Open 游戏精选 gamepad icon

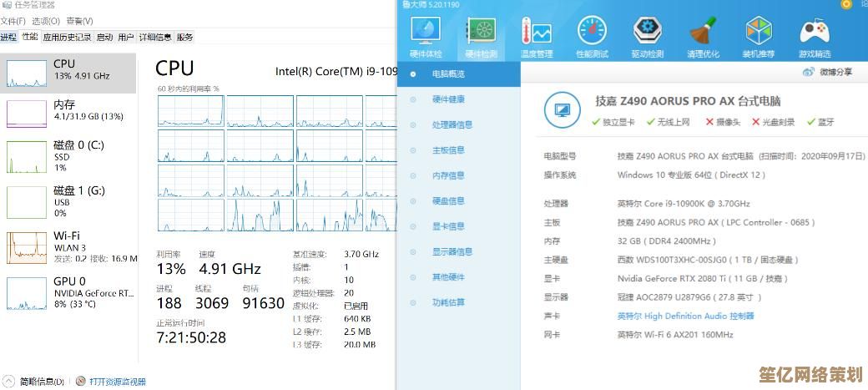coord(815,32)
